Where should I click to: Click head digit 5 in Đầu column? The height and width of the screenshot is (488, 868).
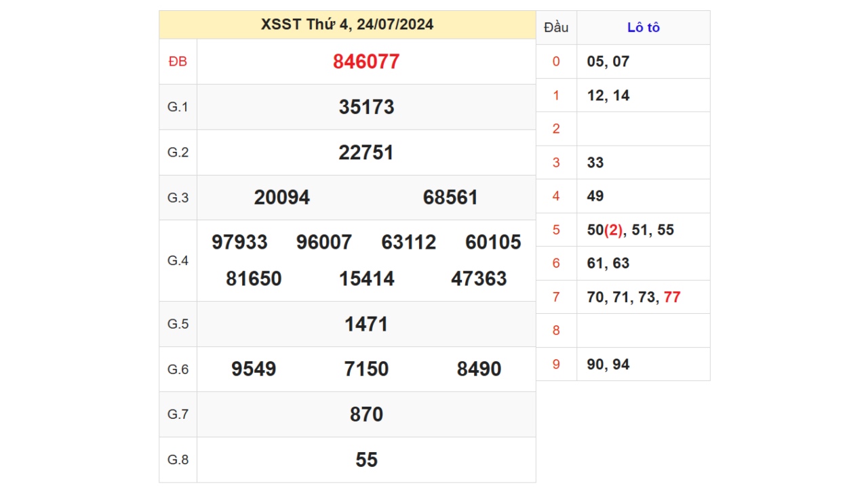(556, 230)
